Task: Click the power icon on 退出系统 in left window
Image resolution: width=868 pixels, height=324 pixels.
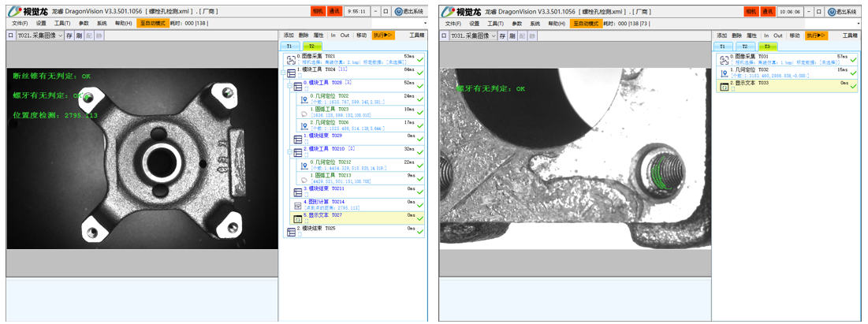Action: (x=398, y=11)
